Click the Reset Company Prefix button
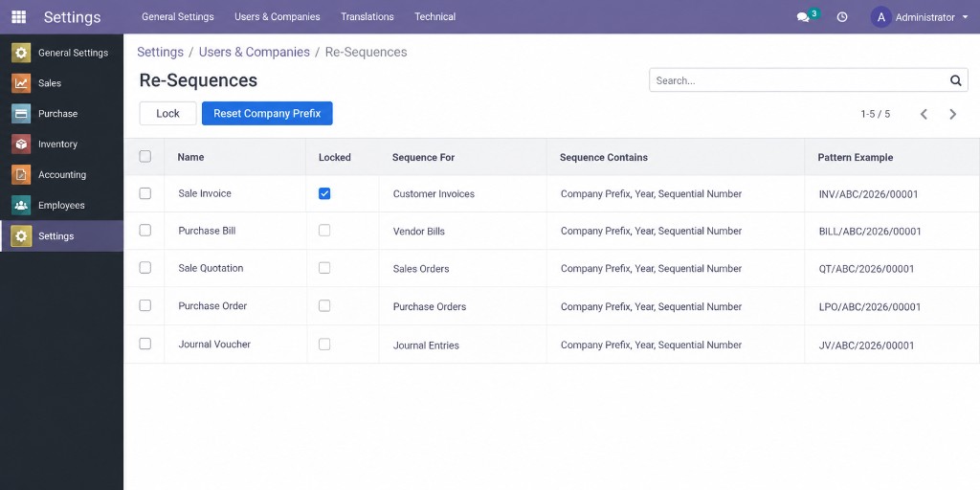Screen dimensions: 980x490 [267, 113]
